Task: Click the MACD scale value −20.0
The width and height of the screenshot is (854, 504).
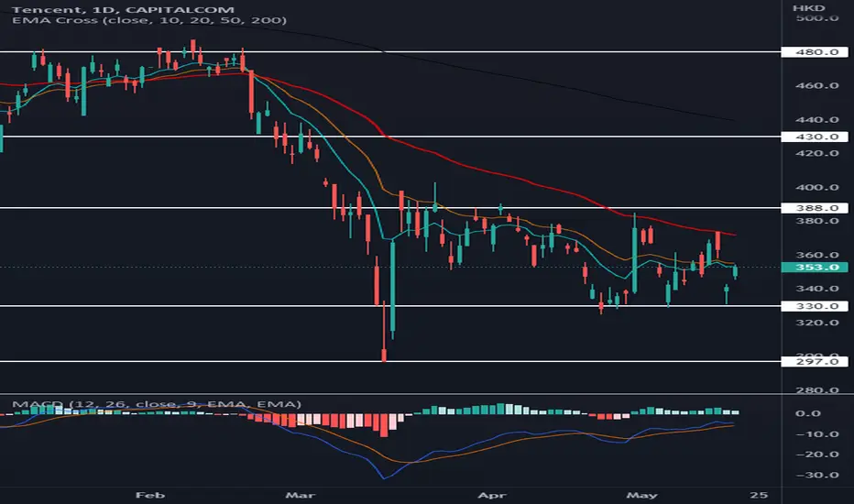Action: (817, 455)
